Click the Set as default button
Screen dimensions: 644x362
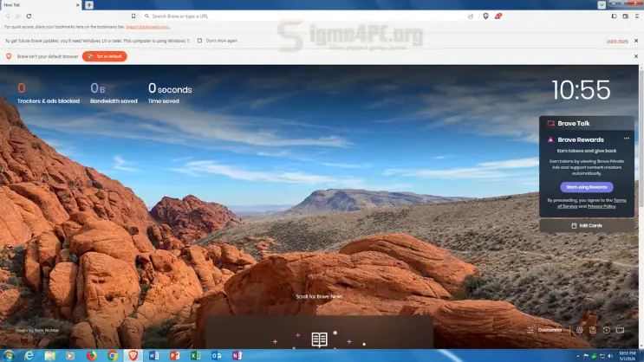click(104, 56)
